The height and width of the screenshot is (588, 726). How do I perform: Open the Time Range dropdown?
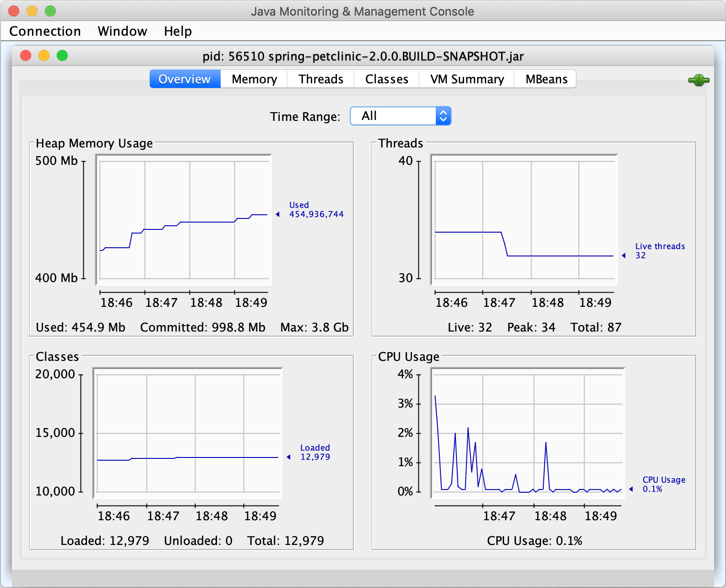[x=400, y=116]
